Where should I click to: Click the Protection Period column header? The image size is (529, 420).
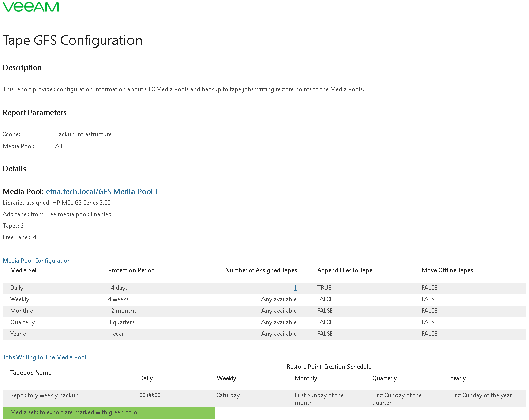point(131,270)
